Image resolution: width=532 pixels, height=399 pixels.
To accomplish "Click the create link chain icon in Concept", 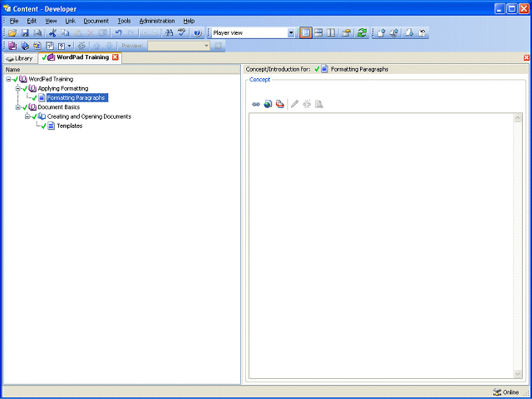I will click(x=256, y=104).
